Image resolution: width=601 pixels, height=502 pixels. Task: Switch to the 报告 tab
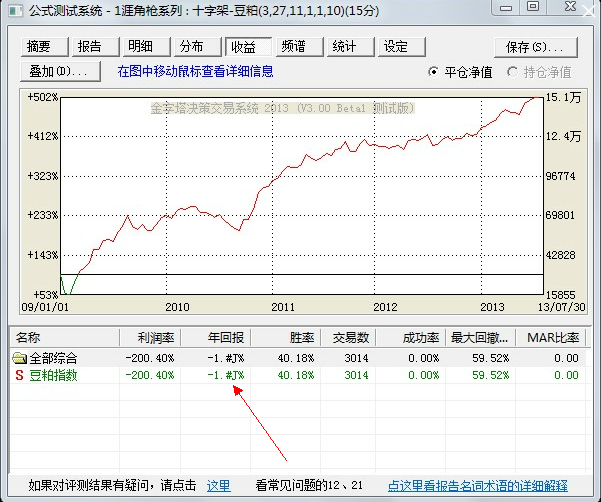[95, 47]
